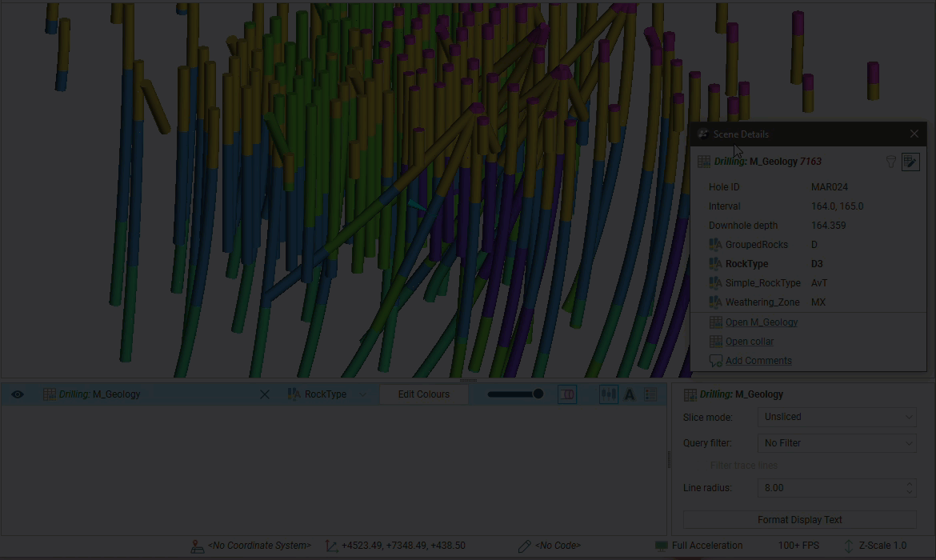Increase the Line radius stepper value
The height and width of the screenshot is (560, 936).
point(909,483)
